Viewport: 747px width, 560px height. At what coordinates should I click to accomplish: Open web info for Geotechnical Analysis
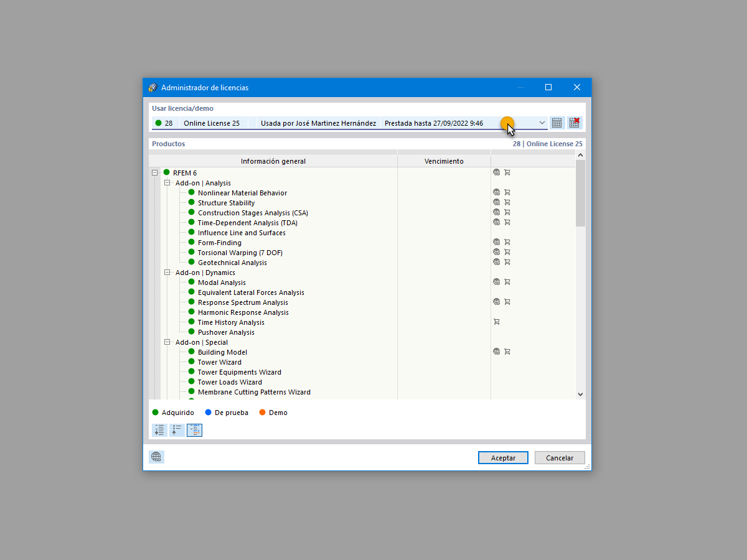[496, 262]
